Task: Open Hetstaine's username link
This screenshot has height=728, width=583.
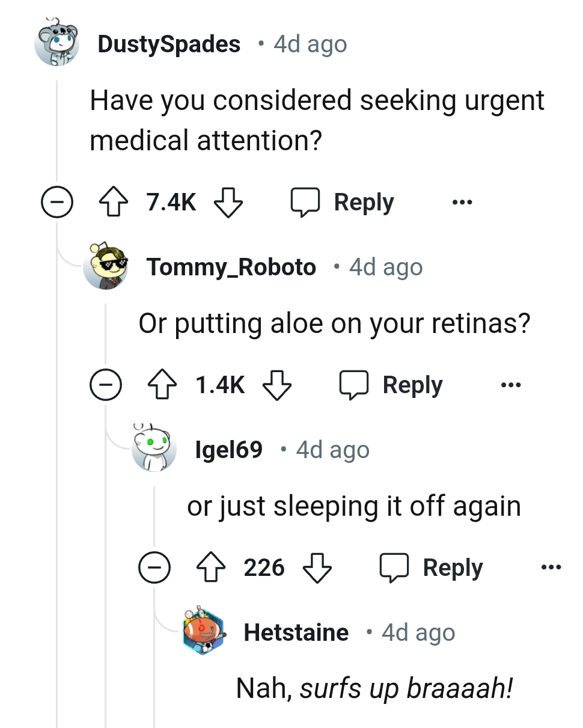Action: [296, 631]
